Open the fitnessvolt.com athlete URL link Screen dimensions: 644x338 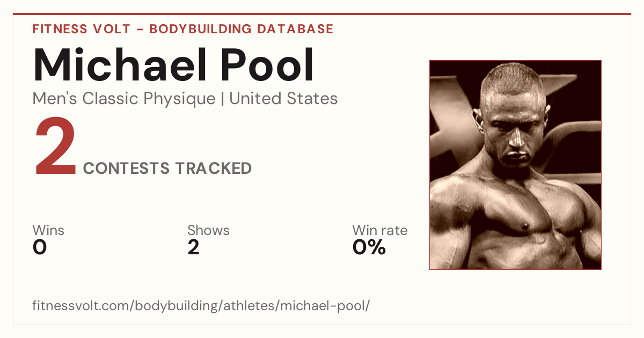click(x=201, y=306)
